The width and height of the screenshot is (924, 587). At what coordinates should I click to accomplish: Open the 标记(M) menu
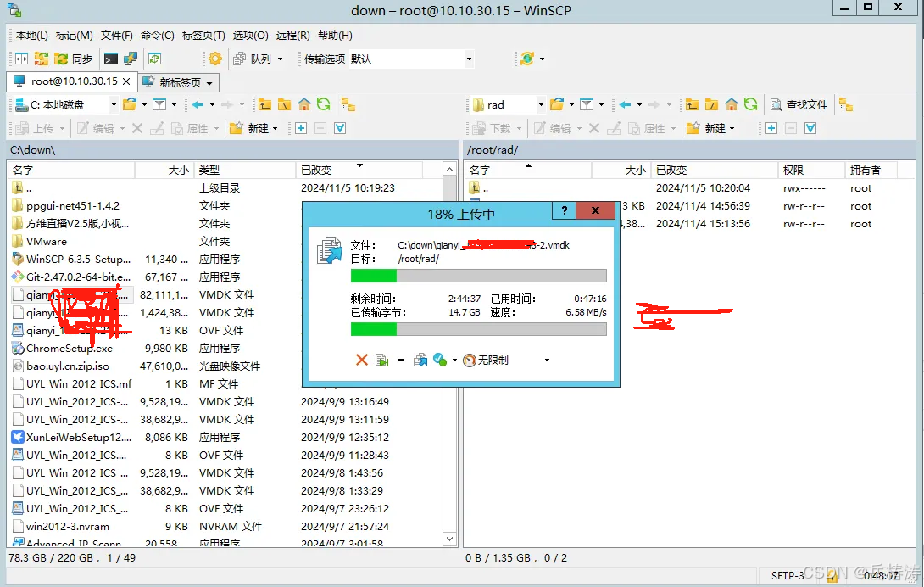(x=75, y=36)
